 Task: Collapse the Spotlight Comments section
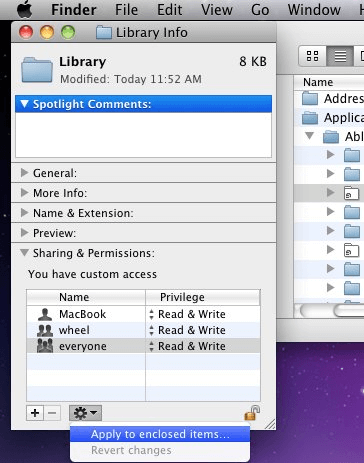click(24, 104)
